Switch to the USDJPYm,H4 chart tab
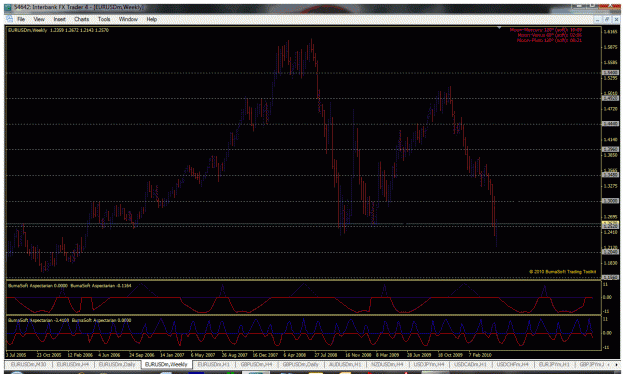Image resolution: width=625 pixels, height=374 pixels. click(429, 364)
